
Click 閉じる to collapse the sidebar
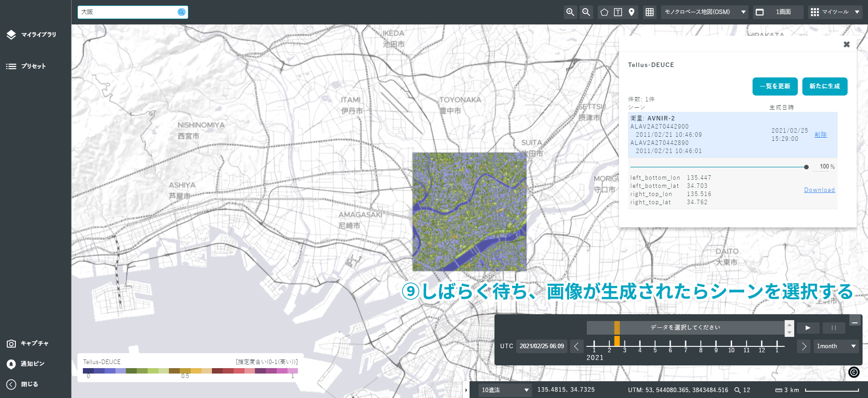(23, 384)
